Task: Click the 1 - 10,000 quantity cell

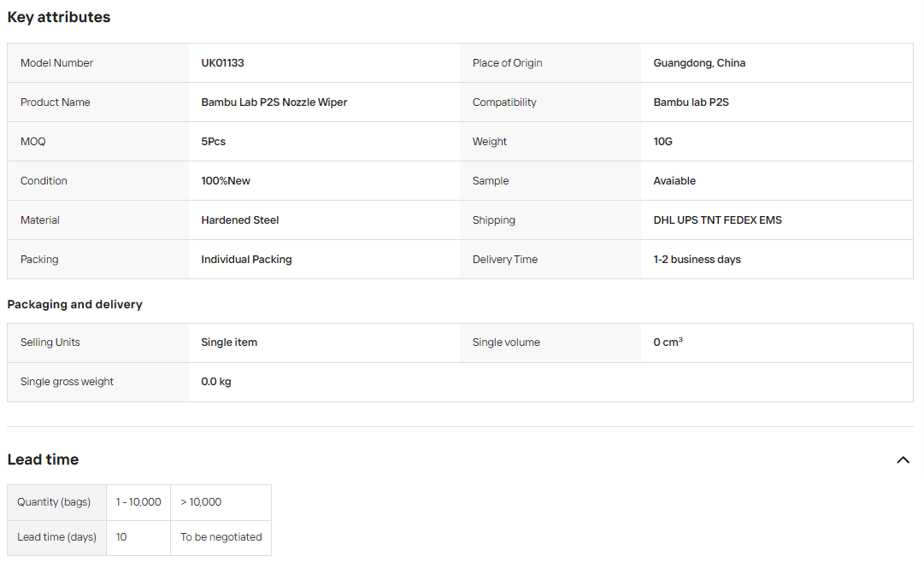Action: coord(138,502)
